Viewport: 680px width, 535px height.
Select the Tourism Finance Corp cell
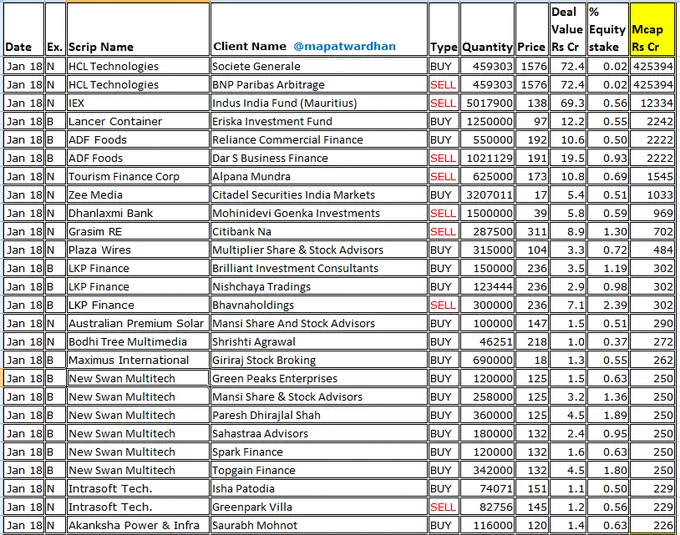pos(138,176)
